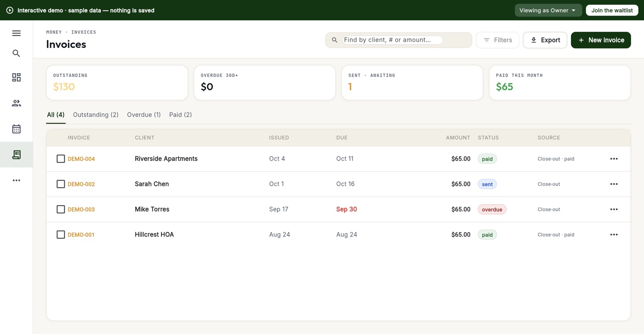Open invoice DEMO-002 link
This screenshot has width=644, height=334.
pos(81,184)
